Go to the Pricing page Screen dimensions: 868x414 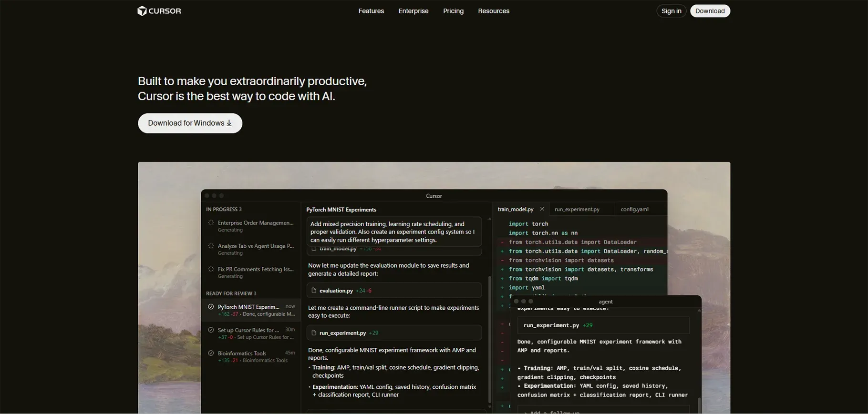coord(453,11)
